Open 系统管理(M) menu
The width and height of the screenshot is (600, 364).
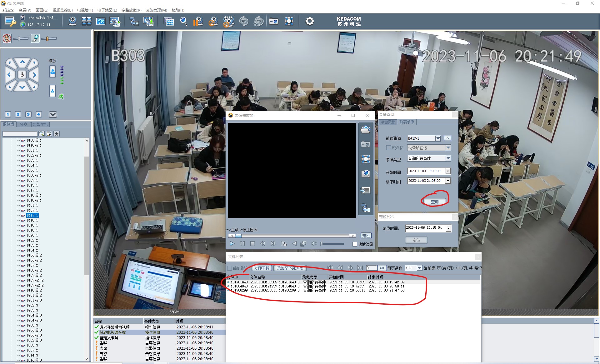(156, 10)
